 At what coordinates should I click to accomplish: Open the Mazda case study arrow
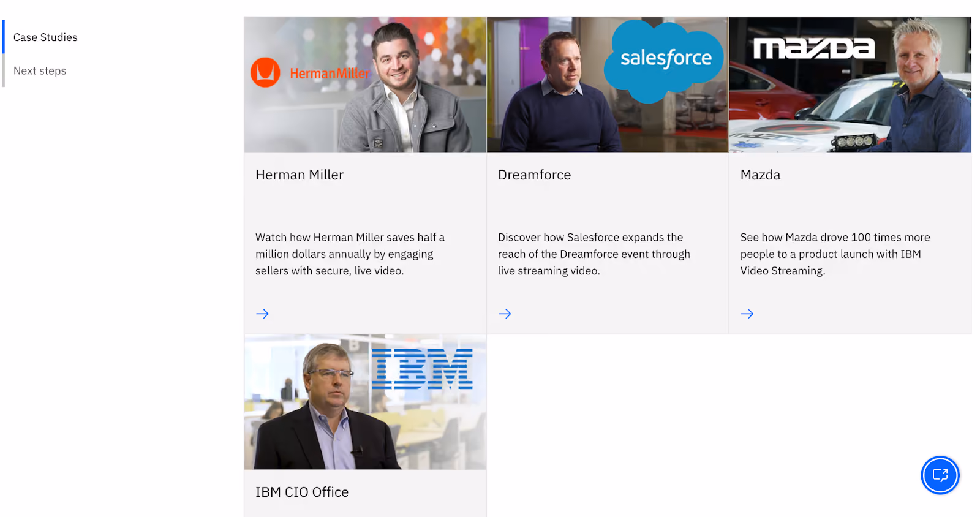coord(747,314)
